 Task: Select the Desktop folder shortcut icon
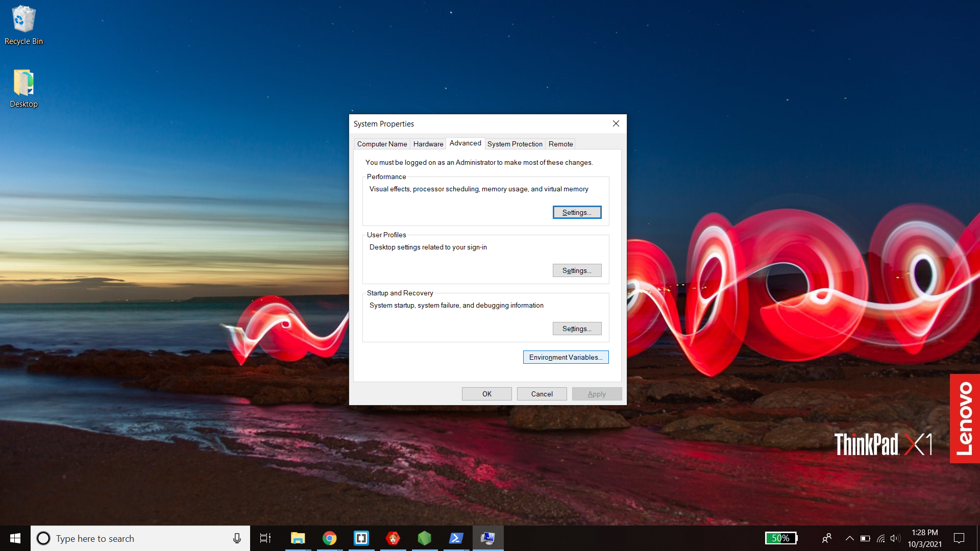[23, 88]
